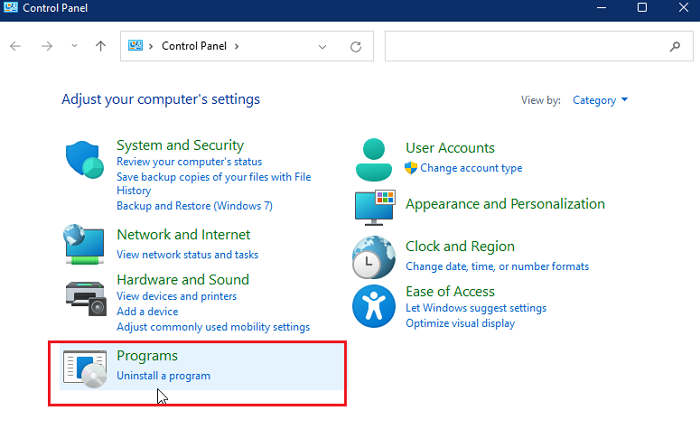Click Add a device link
Viewport: 700px width, 429px height.
(x=147, y=311)
